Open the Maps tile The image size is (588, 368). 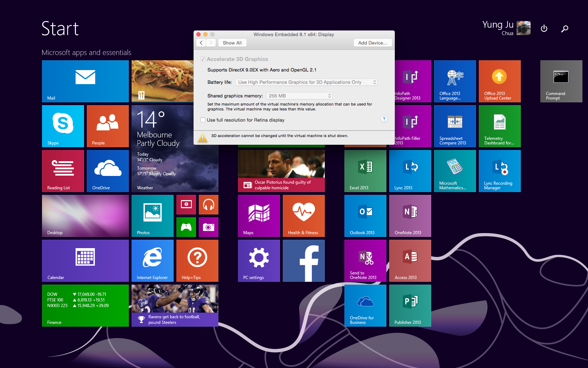point(259,216)
